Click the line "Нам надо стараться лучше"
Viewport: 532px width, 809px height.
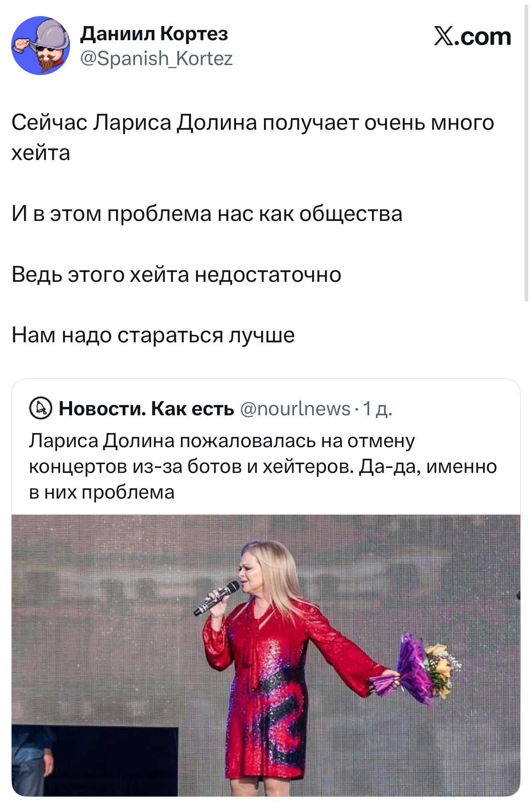(x=153, y=335)
